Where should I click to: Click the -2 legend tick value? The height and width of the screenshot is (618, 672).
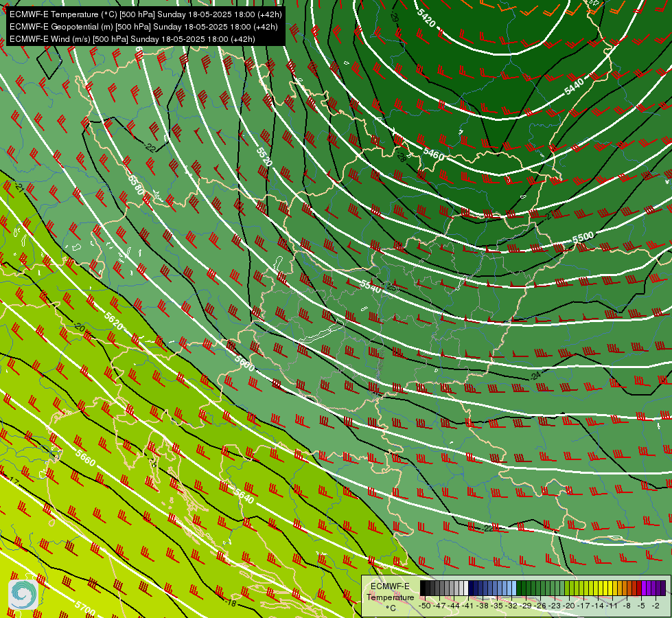click(656, 606)
